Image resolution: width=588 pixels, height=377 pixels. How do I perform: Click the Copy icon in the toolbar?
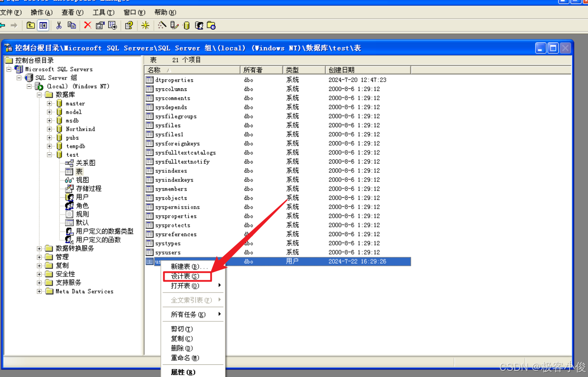(72, 25)
